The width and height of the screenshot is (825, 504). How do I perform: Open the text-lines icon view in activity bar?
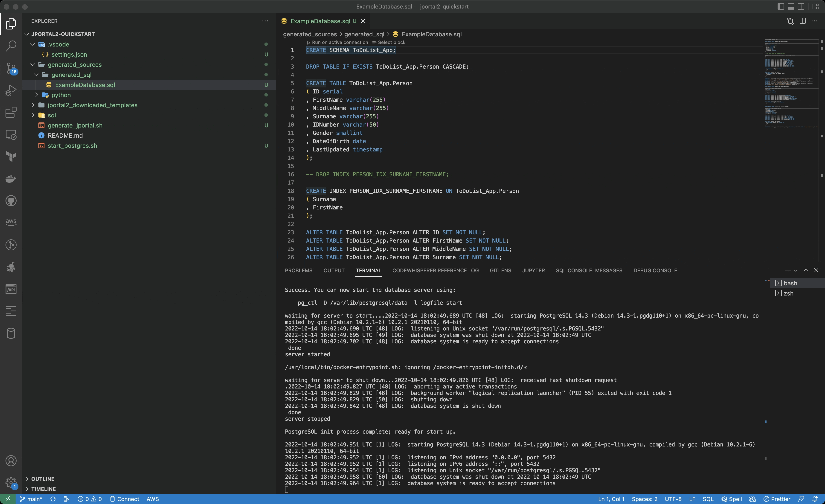coord(11,311)
